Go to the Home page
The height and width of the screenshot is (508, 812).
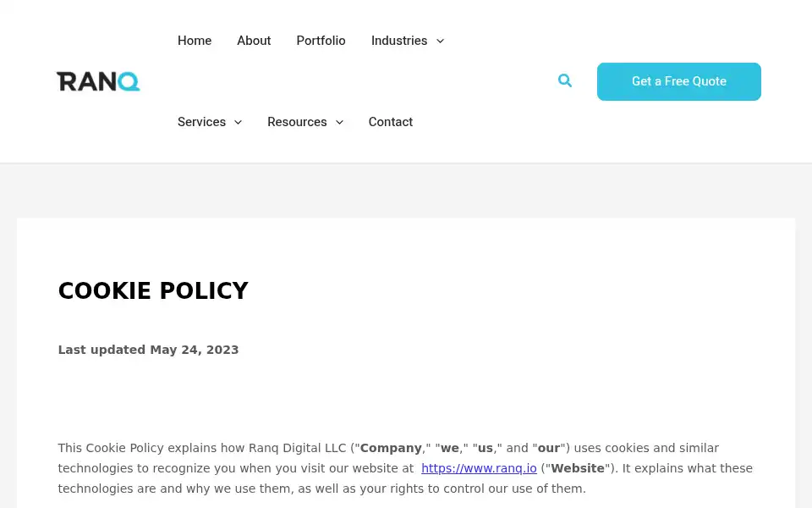[195, 41]
